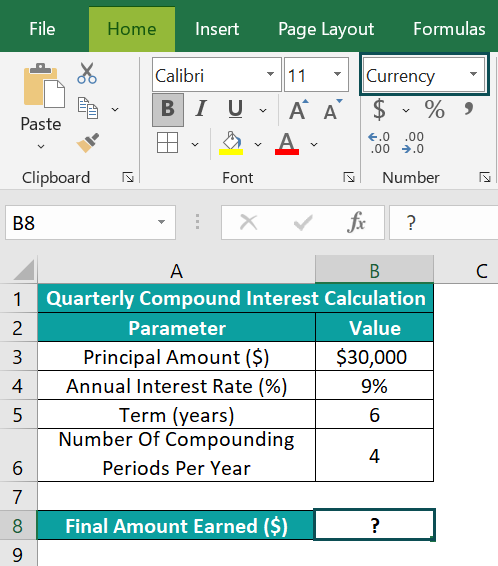498x566 pixels.
Task: Open the font size 11 dropdown
Action: pyautogui.click(x=337, y=74)
